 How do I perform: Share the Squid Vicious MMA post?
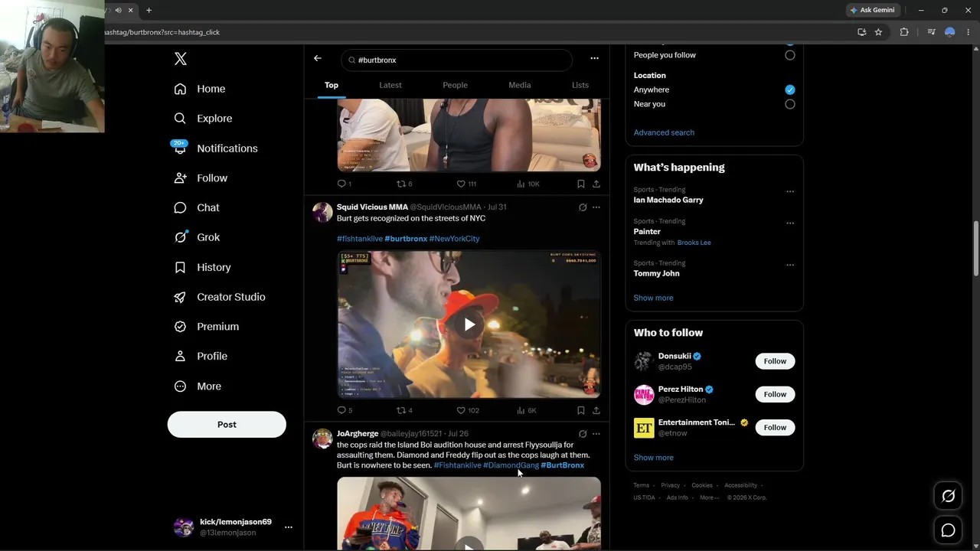pos(596,410)
